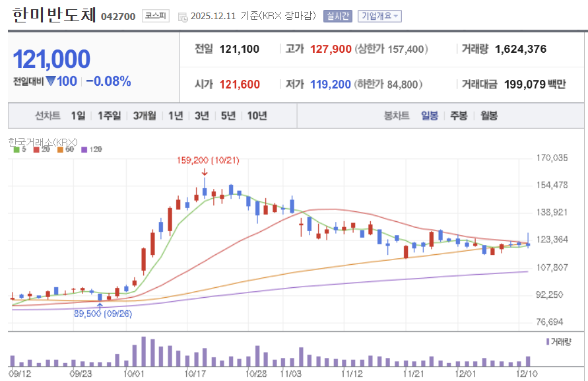Select the 1년 line chart tab
This screenshot has height=381, width=588.
pyautogui.click(x=176, y=116)
